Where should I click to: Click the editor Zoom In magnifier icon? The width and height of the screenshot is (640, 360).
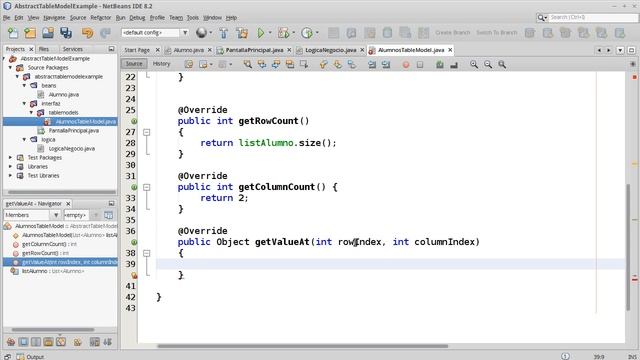(474, 64)
